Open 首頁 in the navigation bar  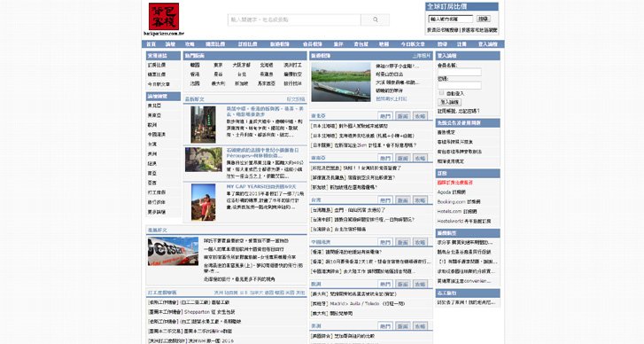(x=151, y=44)
